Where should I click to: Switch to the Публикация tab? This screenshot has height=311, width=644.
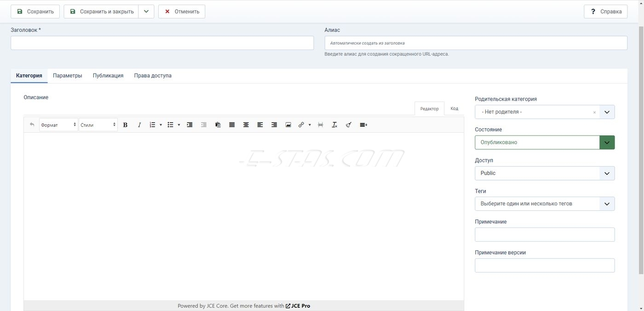(108, 75)
